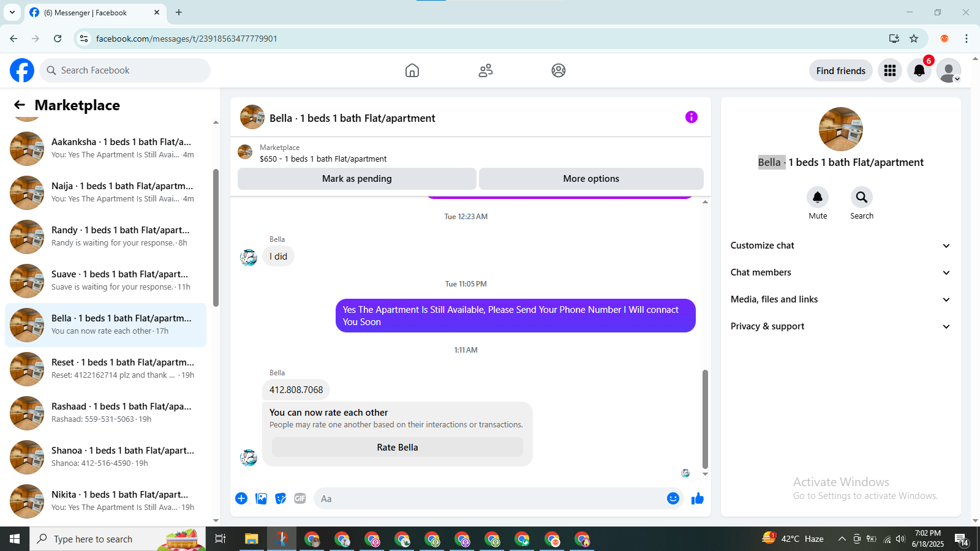This screenshot has height=551, width=980.
Task: Click More options button
Action: coord(591,179)
